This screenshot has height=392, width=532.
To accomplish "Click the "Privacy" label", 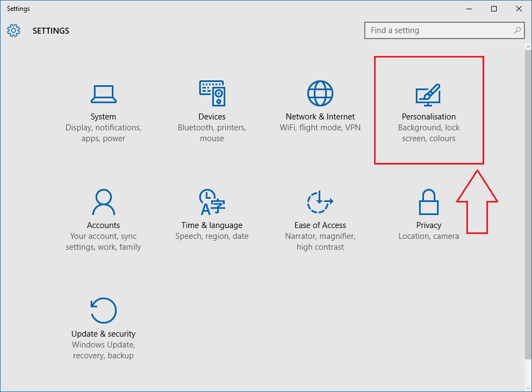I will [429, 225].
